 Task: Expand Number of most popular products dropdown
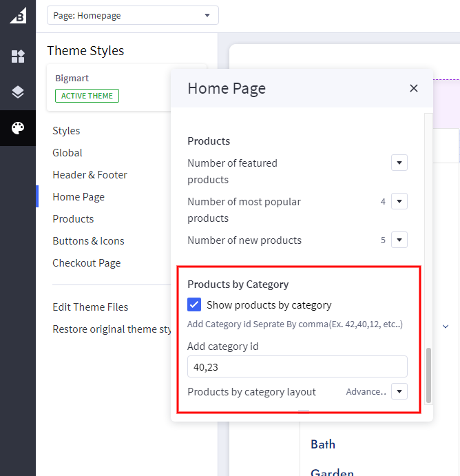(x=399, y=202)
